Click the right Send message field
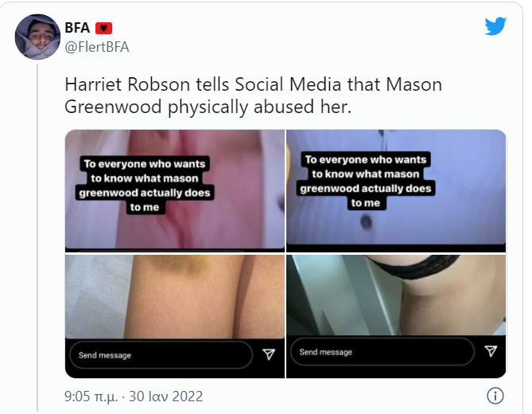The image size is (532, 414). click(x=382, y=352)
